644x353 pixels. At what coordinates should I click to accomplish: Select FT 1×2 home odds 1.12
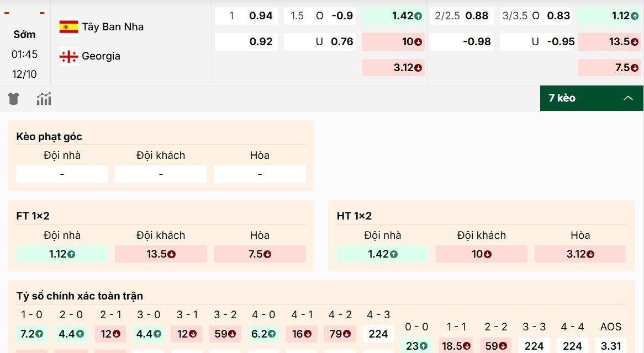tap(62, 254)
